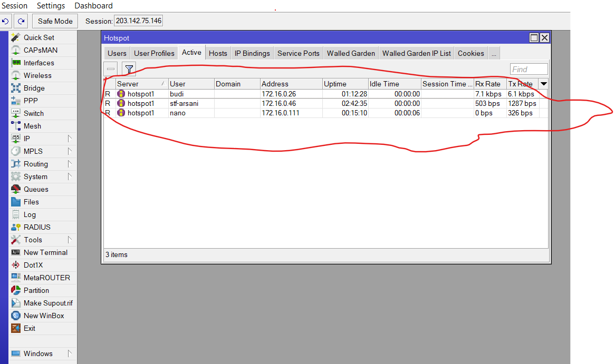
Task: Click the Find search field
Action: coord(529,69)
